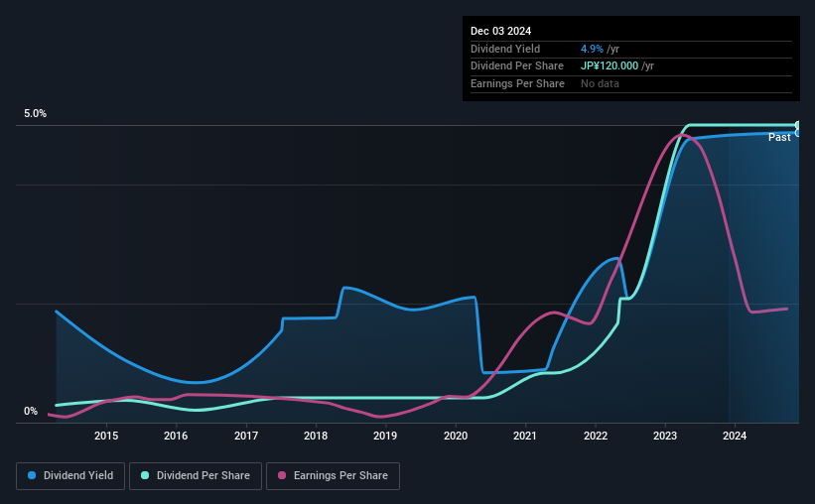Select the 2019 axis year label
This screenshot has height=504, width=815.
click(385, 436)
